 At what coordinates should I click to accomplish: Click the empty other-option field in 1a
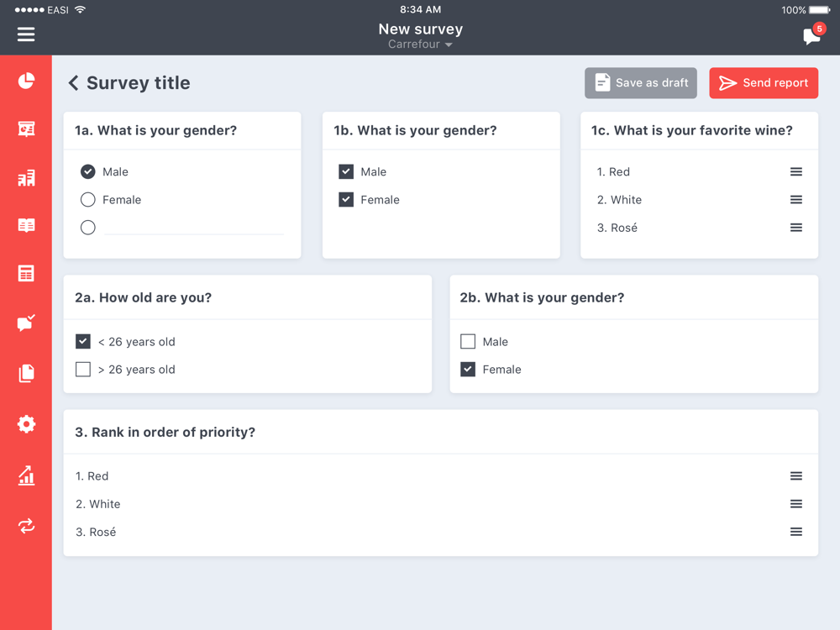(194, 228)
